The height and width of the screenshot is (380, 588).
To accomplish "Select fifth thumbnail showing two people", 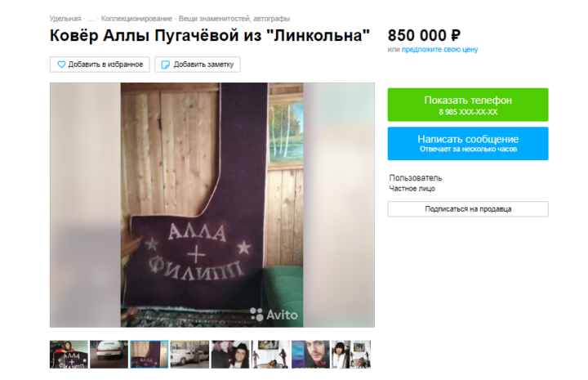I will 229,355.
